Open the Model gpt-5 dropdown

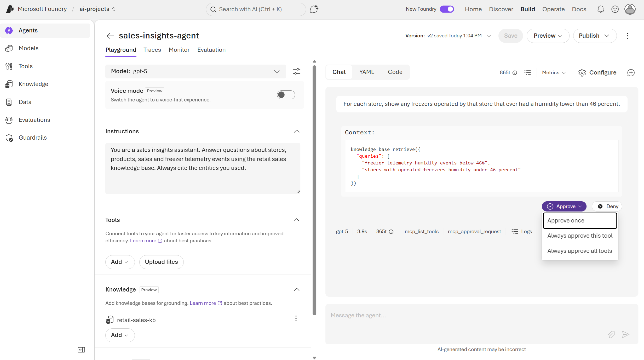click(x=195, y=71)
